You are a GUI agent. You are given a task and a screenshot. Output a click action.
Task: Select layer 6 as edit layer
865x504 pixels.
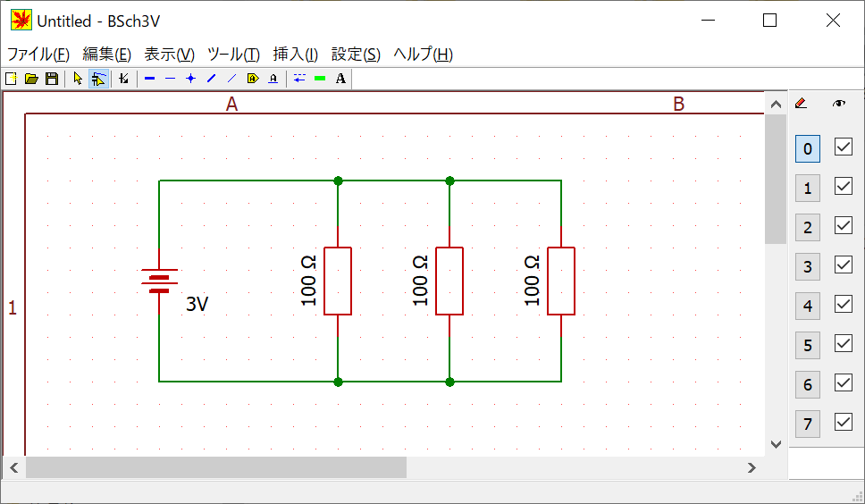click(x=808, y=385)
